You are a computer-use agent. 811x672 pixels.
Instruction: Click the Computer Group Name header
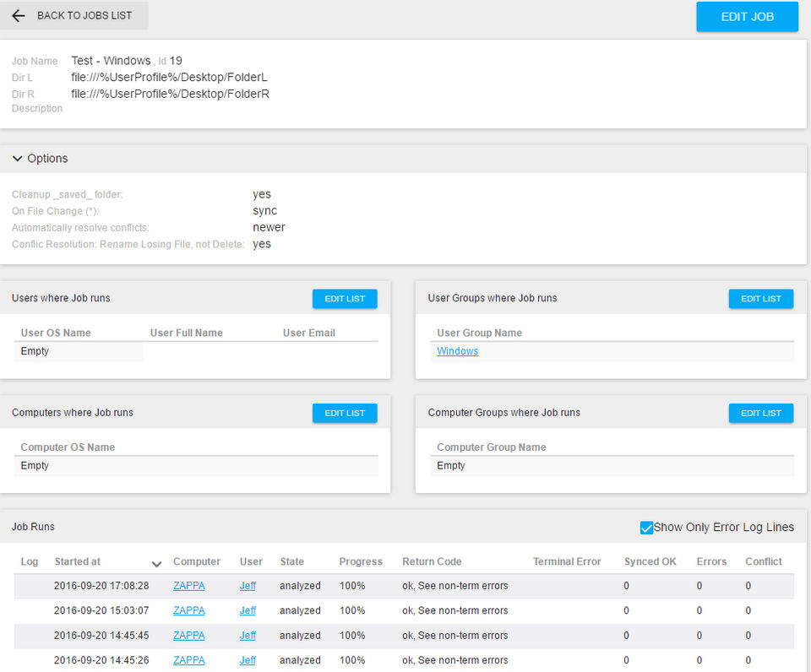tap(492, 447)
